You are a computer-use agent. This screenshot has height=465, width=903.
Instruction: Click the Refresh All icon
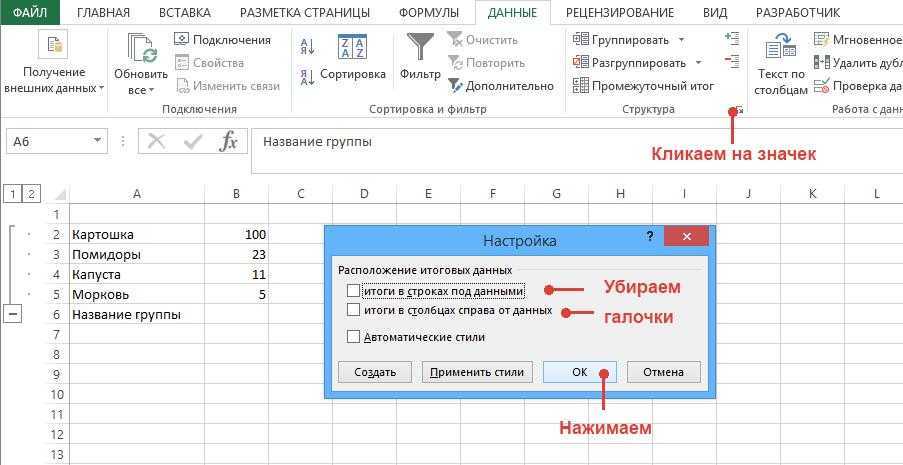click(142, 49)
